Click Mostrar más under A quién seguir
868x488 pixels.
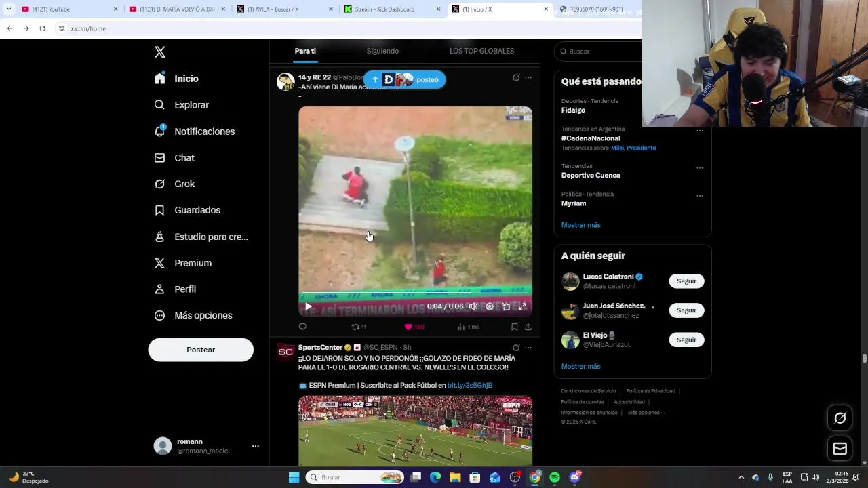[x=580, y=367]
